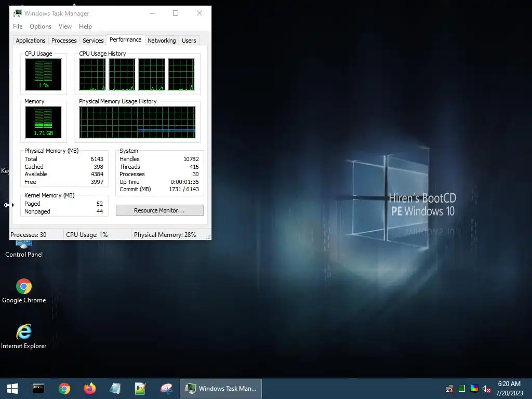Screen dimensions: 532x399
Task: Launch the scissors snipping tool icon
Action: pos(166,389)
